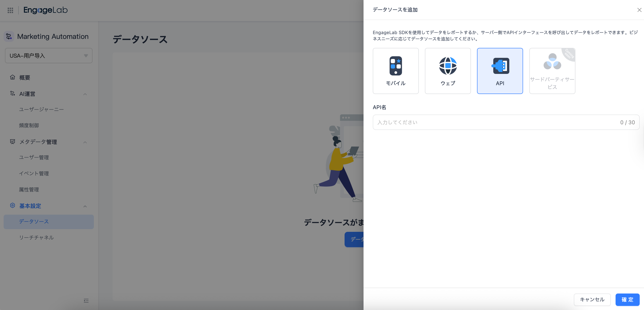This screenshot has width=644, height=310.
Task: Select the ウェブ data source card
Action: coord(448,71)
